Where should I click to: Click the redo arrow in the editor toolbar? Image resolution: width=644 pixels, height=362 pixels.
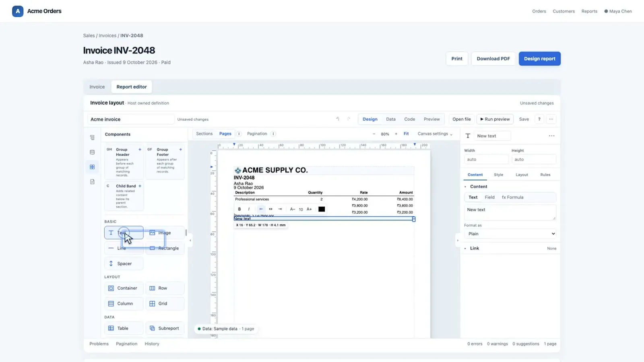point(349,119)
